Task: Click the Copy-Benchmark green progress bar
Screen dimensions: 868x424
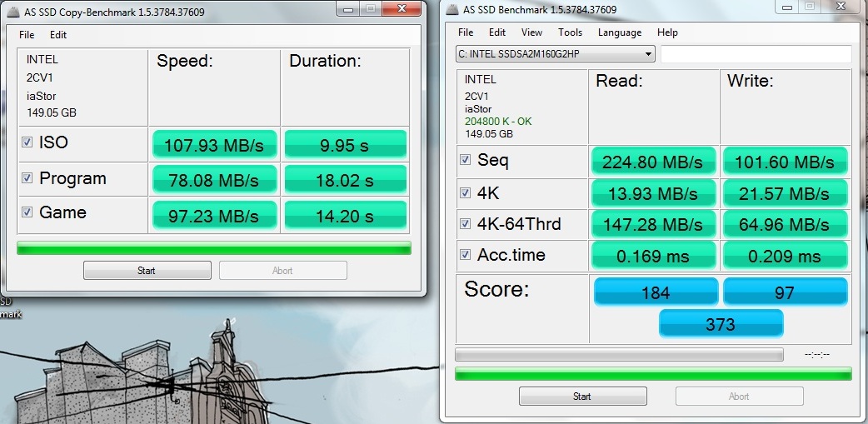Action: (x=214, y=248)
